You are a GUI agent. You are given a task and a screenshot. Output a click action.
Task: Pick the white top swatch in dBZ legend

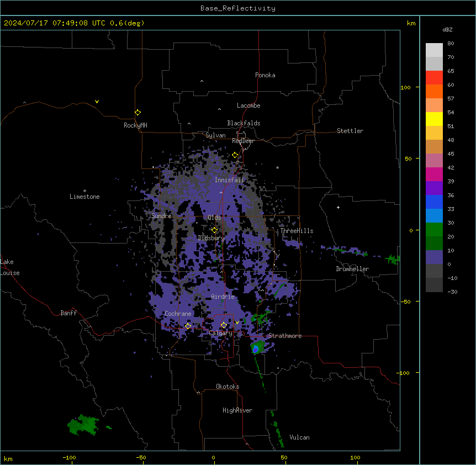pos(434,50)
